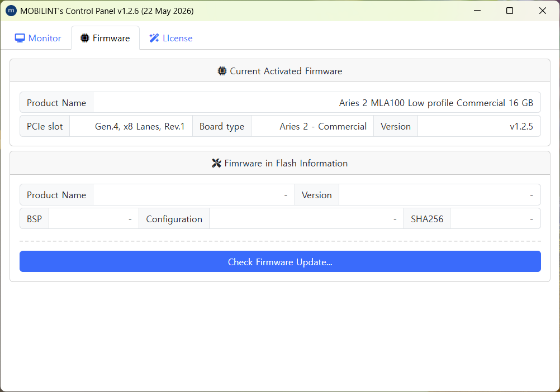
Task: Click the Fimrware in Flash Information header
Action: 280,163
